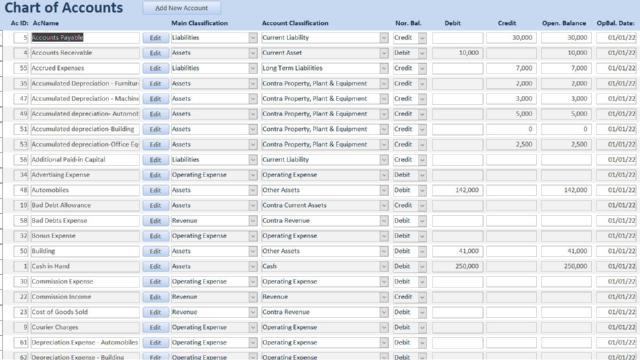This screenshot has height=360, width=640.
Task: Edit the Courier Charges account
Action: [x=156, y=327]
